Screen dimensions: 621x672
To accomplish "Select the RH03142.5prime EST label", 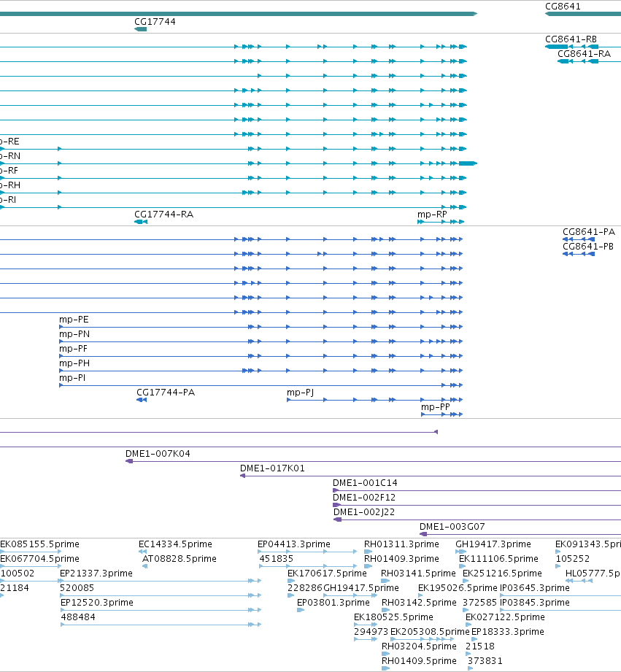I will pyautogui.click(x=419, y=602).
